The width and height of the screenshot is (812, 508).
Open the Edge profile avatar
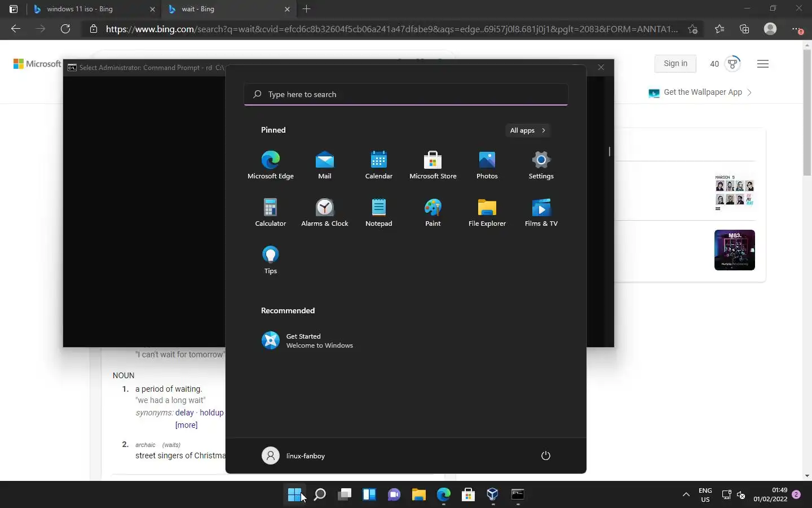pos(770,29)
